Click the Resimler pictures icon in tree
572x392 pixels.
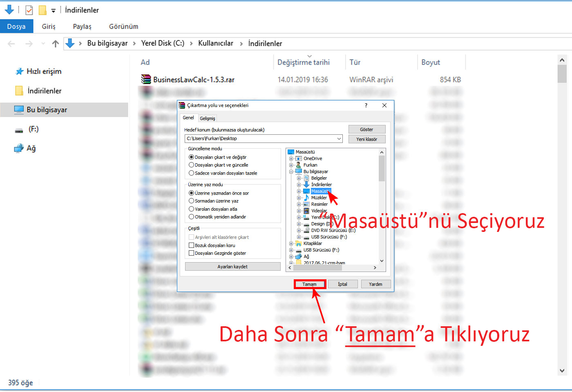(306, 204)
